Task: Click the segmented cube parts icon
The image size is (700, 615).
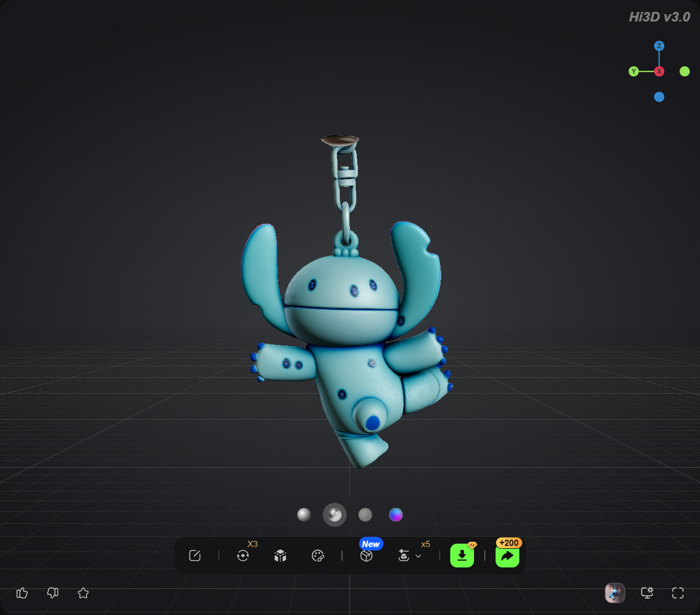Action: pyautogui.click(x=280, y=556)
